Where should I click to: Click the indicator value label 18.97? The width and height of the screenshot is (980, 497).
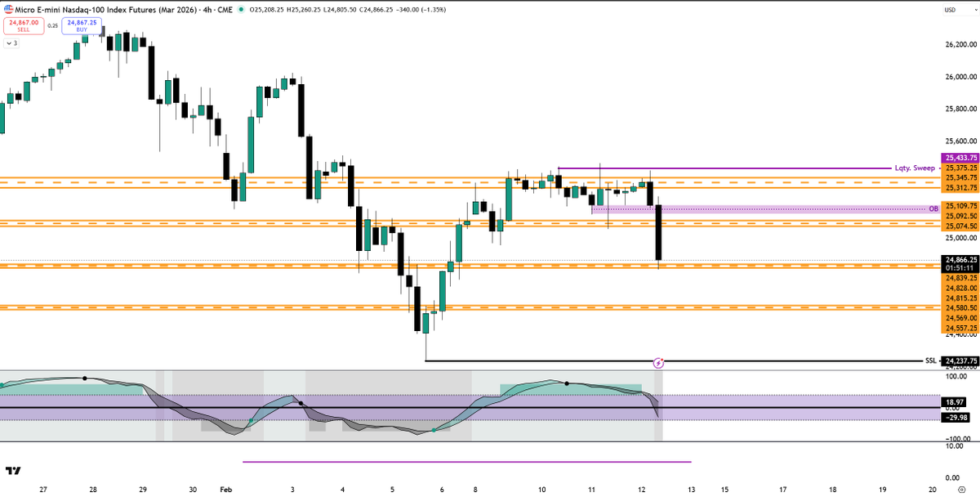coord(953,403)
